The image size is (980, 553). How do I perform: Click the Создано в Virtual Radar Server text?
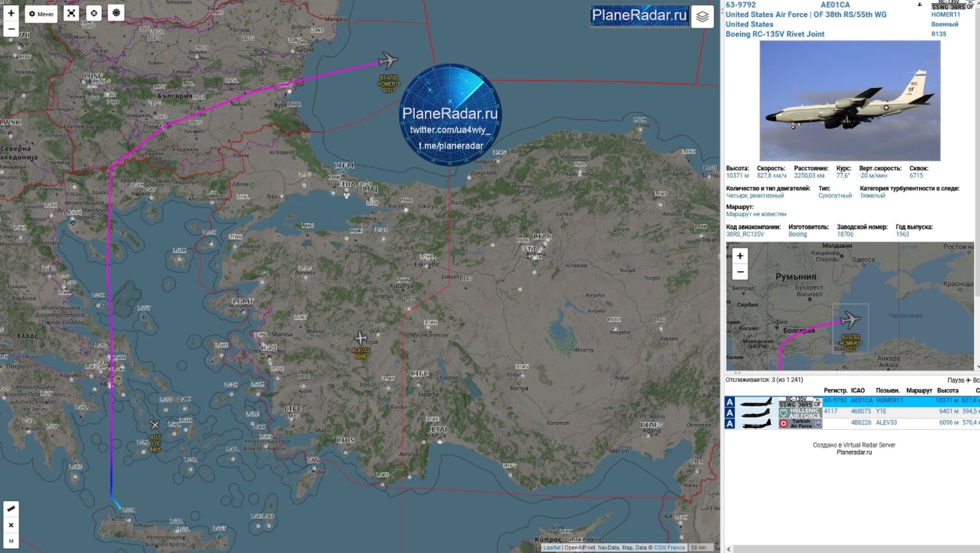[x=854, y=445]
